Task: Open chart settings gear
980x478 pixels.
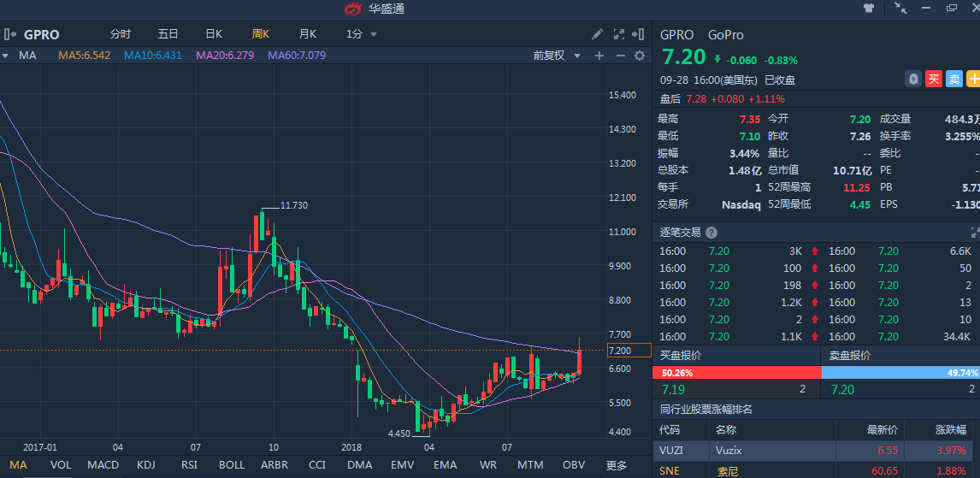Action: point(640,56)
